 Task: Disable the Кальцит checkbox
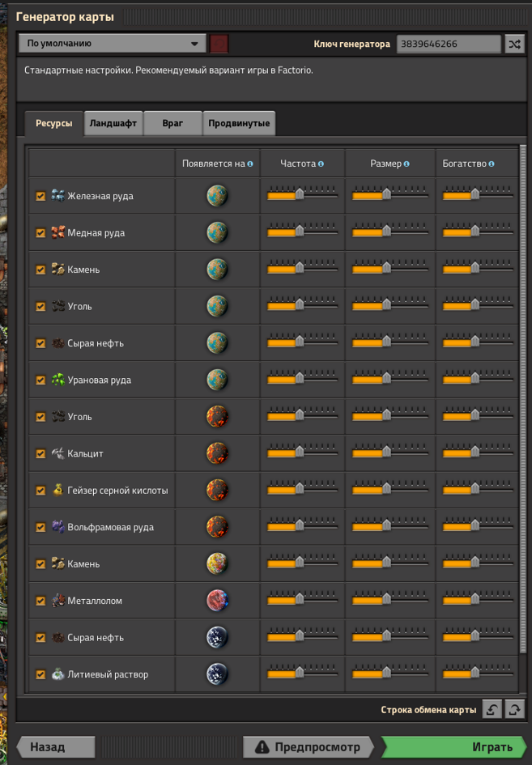tap(40, 453)
